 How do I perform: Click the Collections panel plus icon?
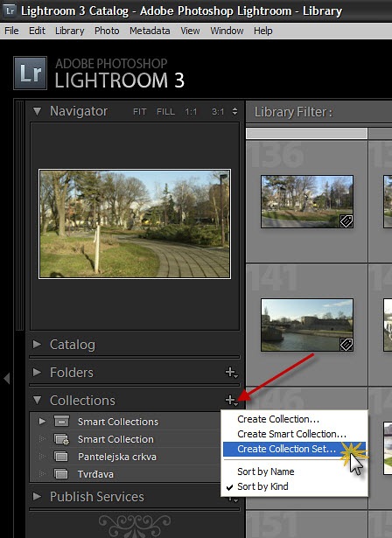231,400
